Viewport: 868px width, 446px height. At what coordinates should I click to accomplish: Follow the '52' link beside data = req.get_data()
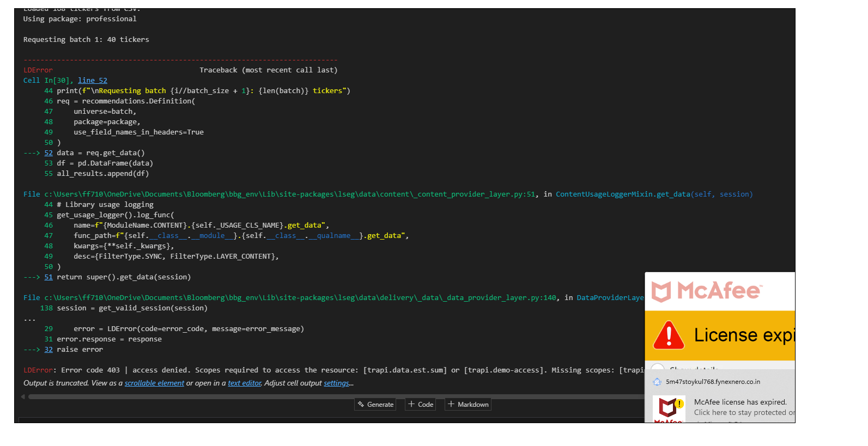click(x=48, y=153)
